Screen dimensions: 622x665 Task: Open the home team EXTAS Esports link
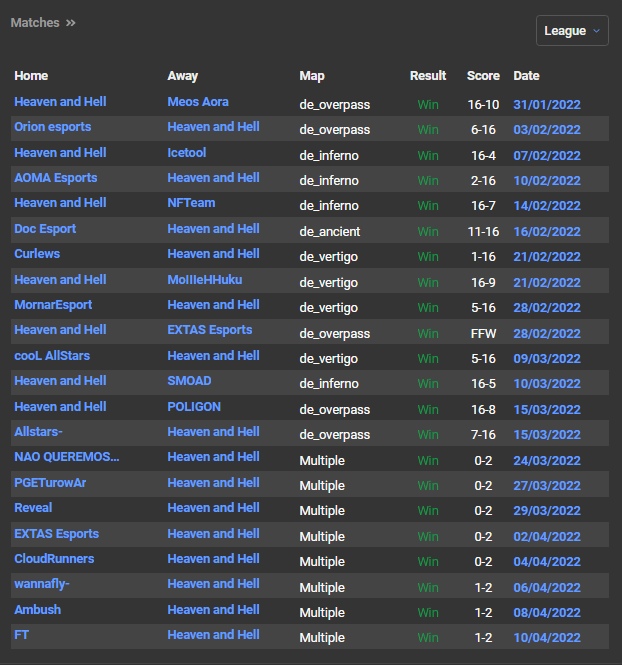pos(56,533)
